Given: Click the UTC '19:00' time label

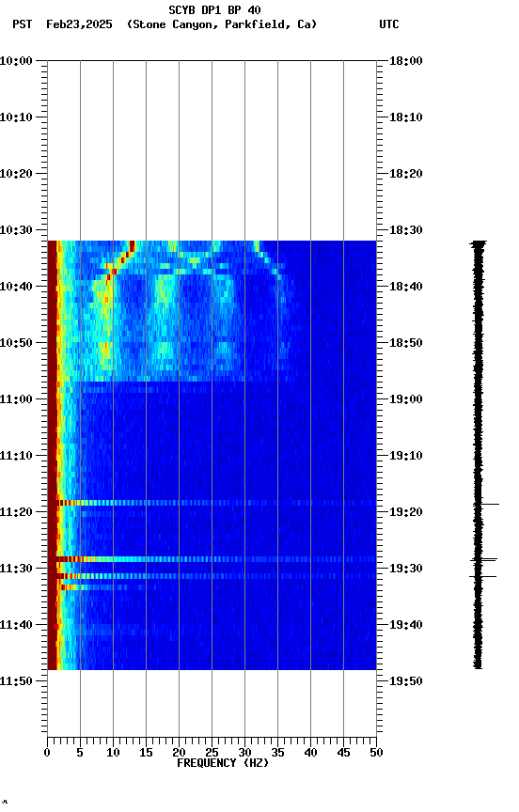Looking at the screenshot, I should click(x=406, y=399).
